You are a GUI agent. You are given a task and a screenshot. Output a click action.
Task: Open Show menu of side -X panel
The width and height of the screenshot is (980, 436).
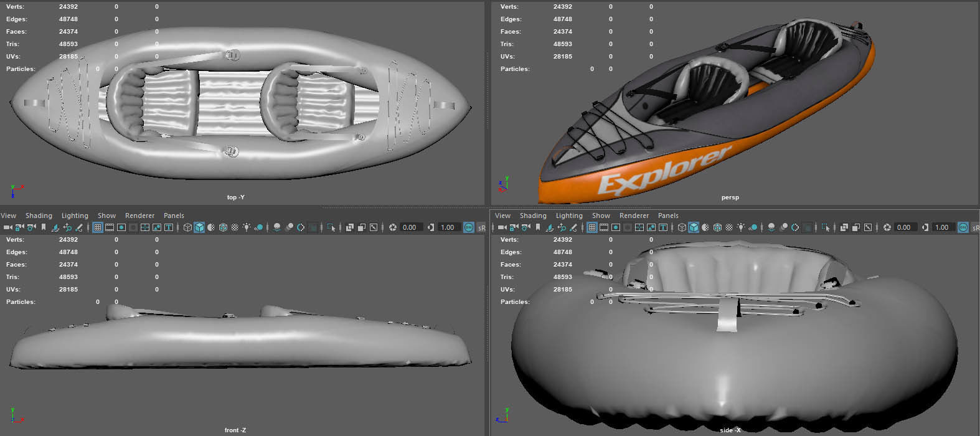click(x=601, y=216)
